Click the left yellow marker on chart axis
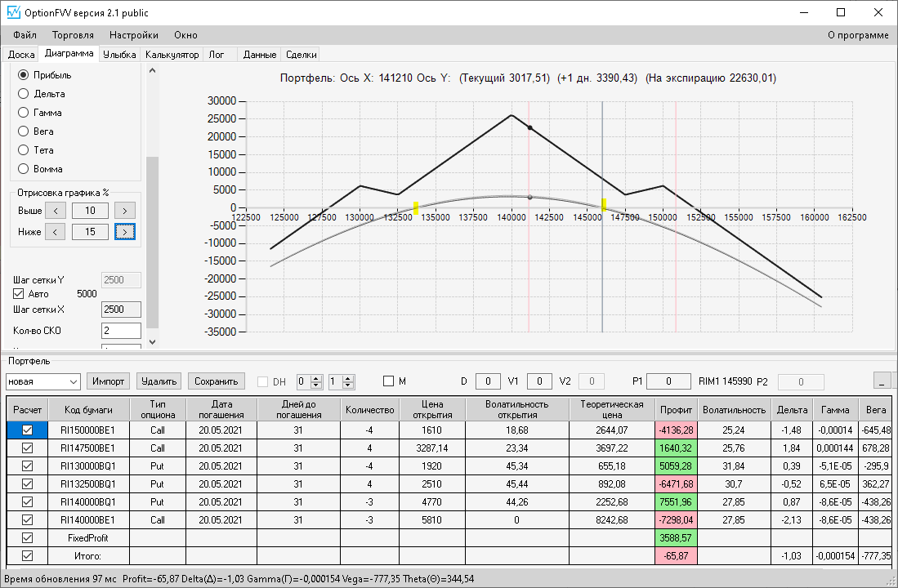 (416, 207)
